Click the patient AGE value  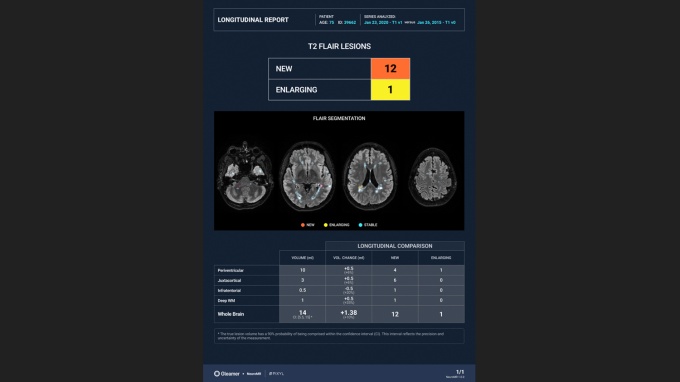[x=331, y=23]
